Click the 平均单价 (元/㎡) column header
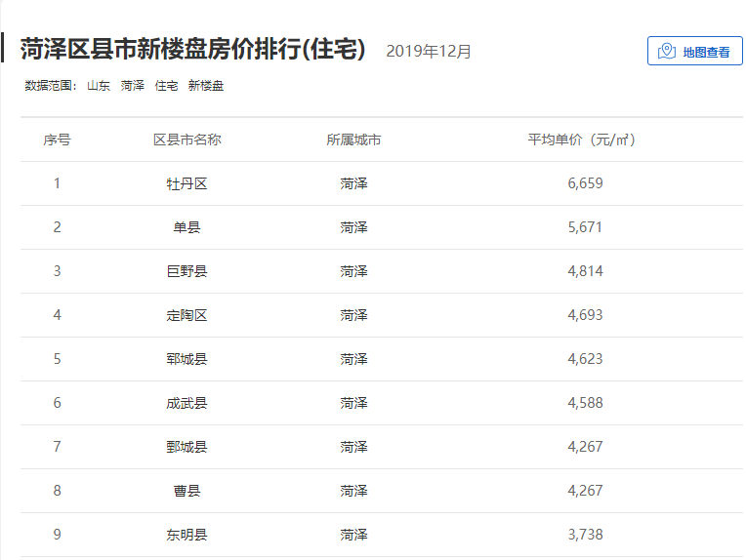This screenshot has width=746, height=560. (x=581, y=140)
